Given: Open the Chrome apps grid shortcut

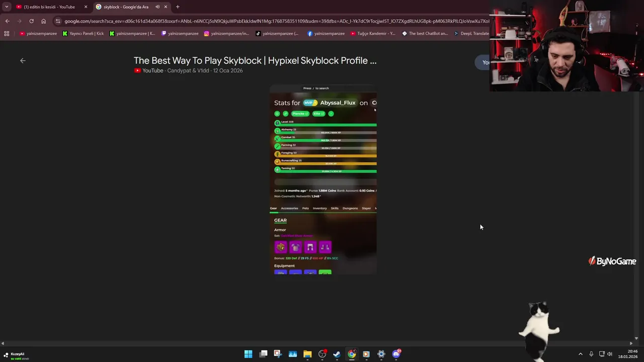Looking at the screenshot, I should [x=7, y=34].
